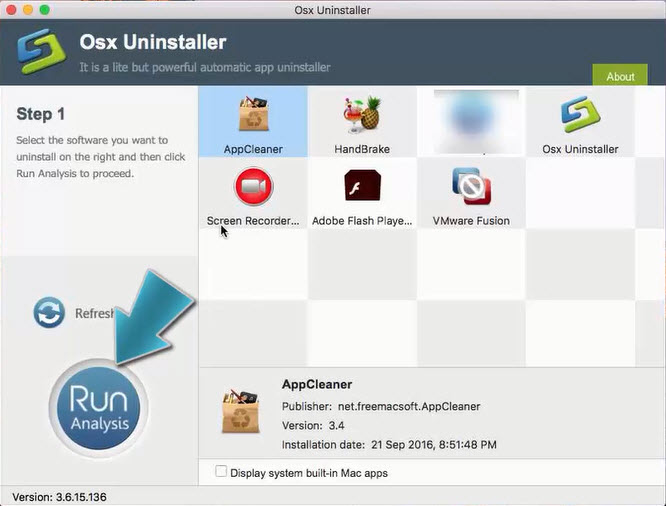Click the Publisher net.freemacsoft.AppCleaner text
Screen dimensions: 666x506
[381, 407]
